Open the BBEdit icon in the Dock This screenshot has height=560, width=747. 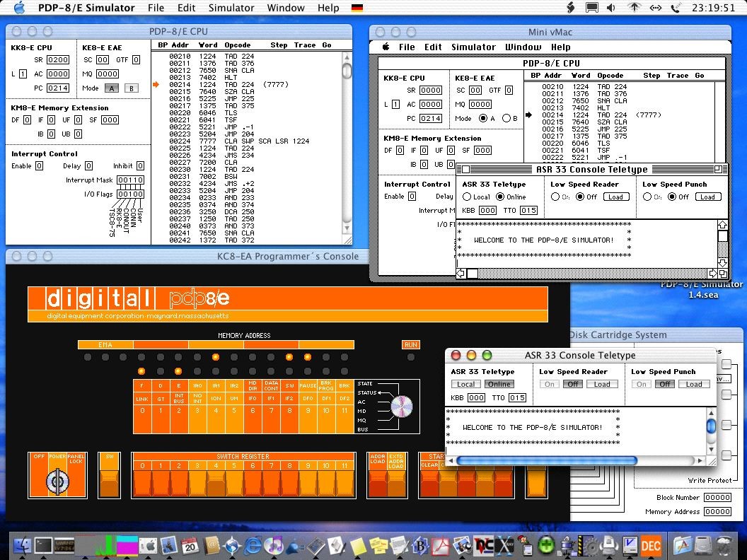(421, 546)
